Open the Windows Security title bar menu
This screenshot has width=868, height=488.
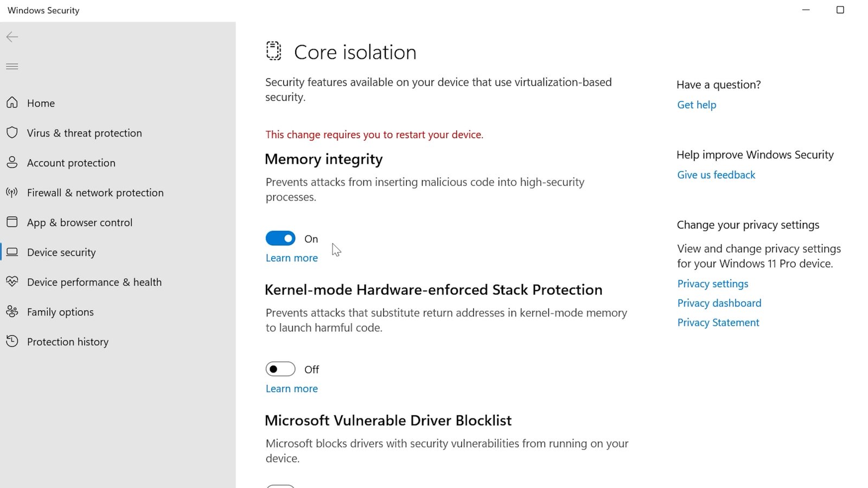[x=43, y=10]
